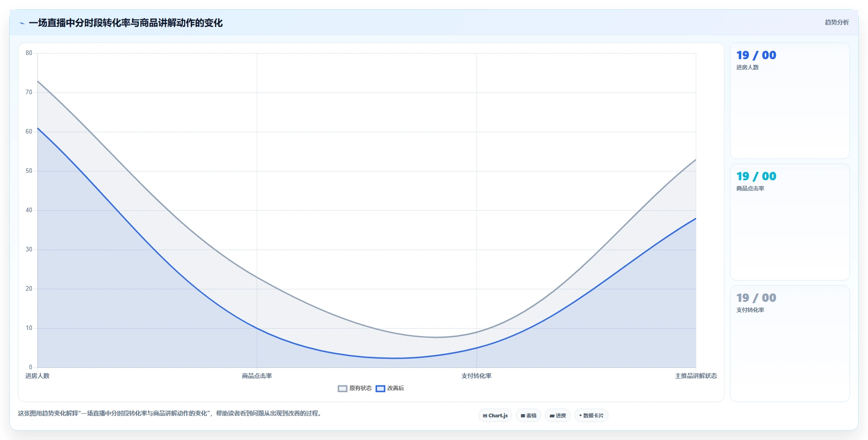This screenshot has height=440, width=868.
Task: Click the 主推品讲解状态 x-axis label
Action: pyautogui.click(x=696, y=376)
